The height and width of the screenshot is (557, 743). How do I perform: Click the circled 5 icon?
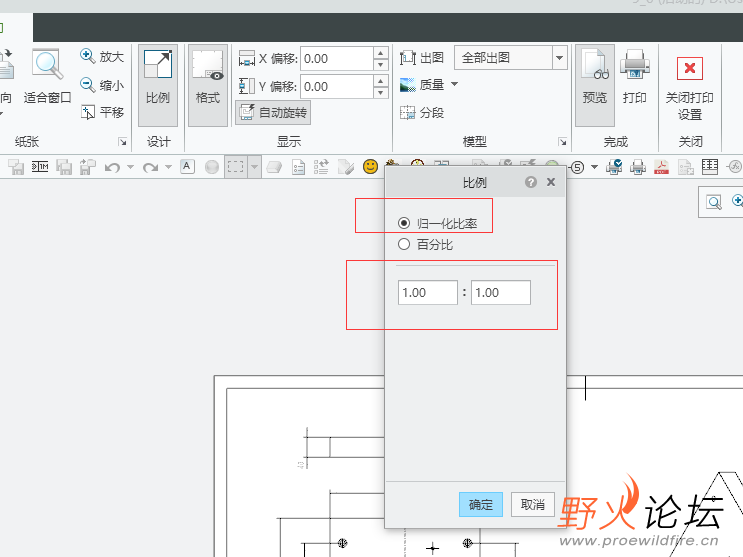(x=577, y=167)
